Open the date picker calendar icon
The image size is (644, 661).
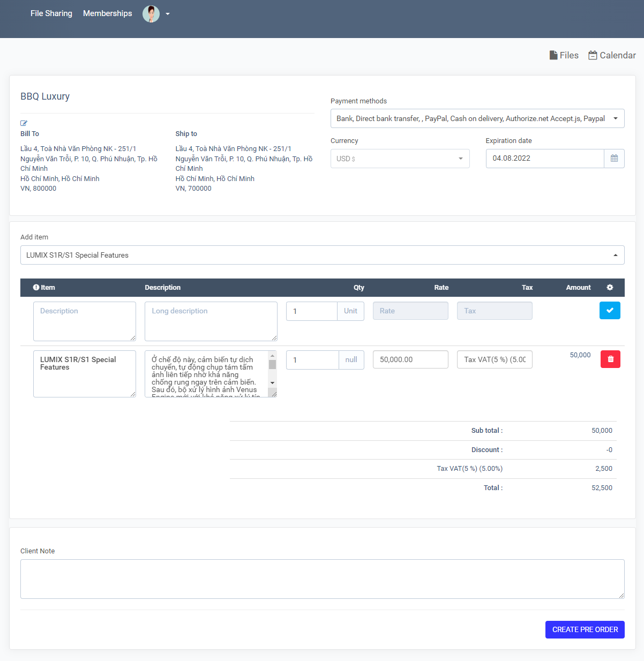click(x=614, y=158)
